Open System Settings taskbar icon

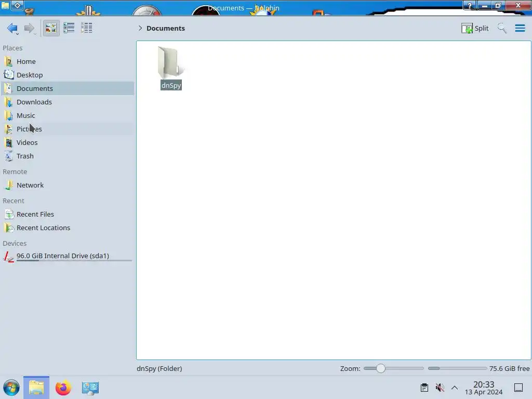(x=90, y=388)
